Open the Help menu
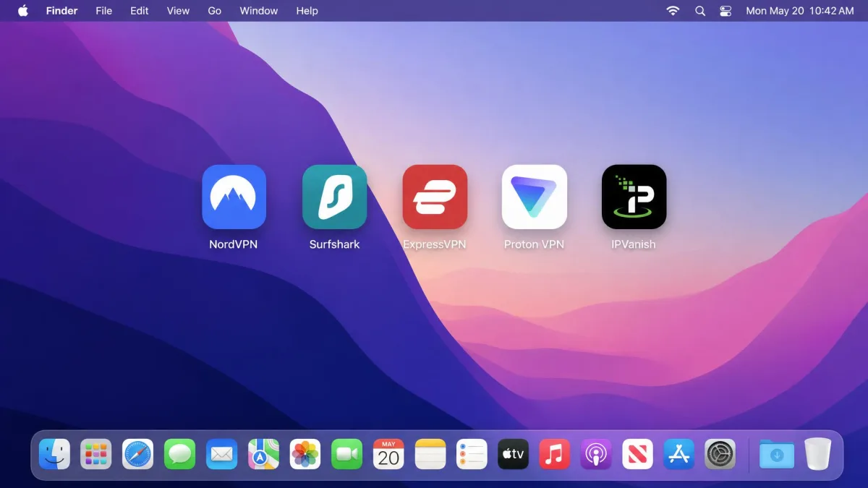 coord(307,11)
